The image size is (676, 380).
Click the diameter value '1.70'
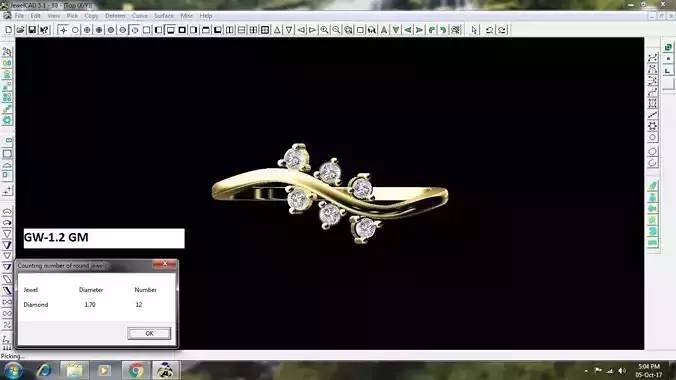pos(90,305)
